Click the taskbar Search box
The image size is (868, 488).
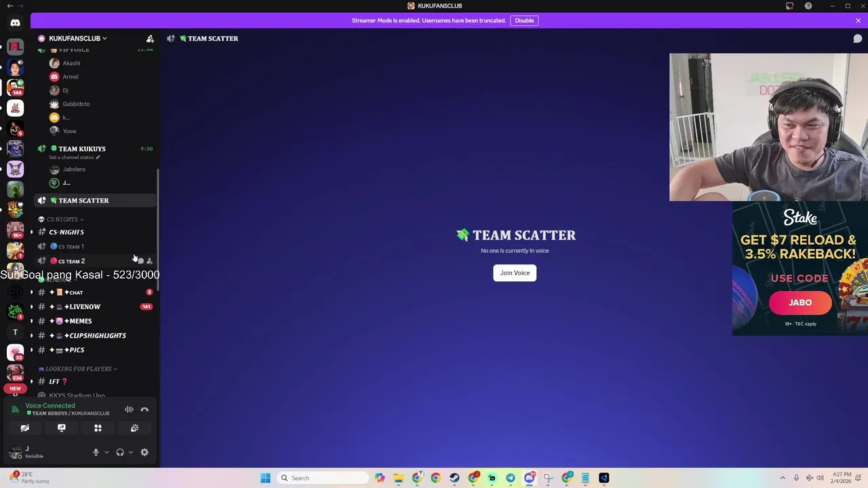click(x=321, y=478)
